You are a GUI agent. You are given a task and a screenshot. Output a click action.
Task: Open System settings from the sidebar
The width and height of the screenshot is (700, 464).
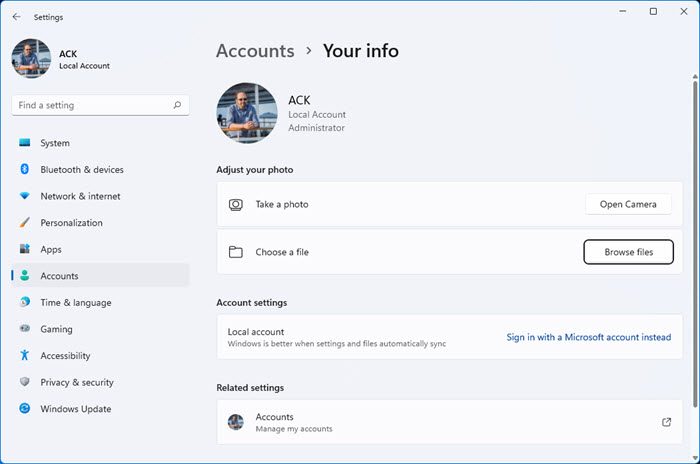(55, 143)
